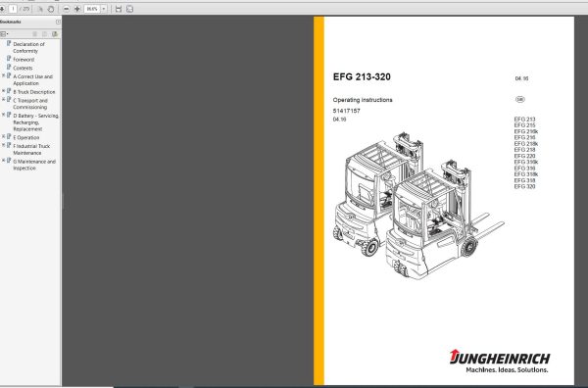
Task: Open the zoom level dropdown arrow
Action: [x=104, y=9]
